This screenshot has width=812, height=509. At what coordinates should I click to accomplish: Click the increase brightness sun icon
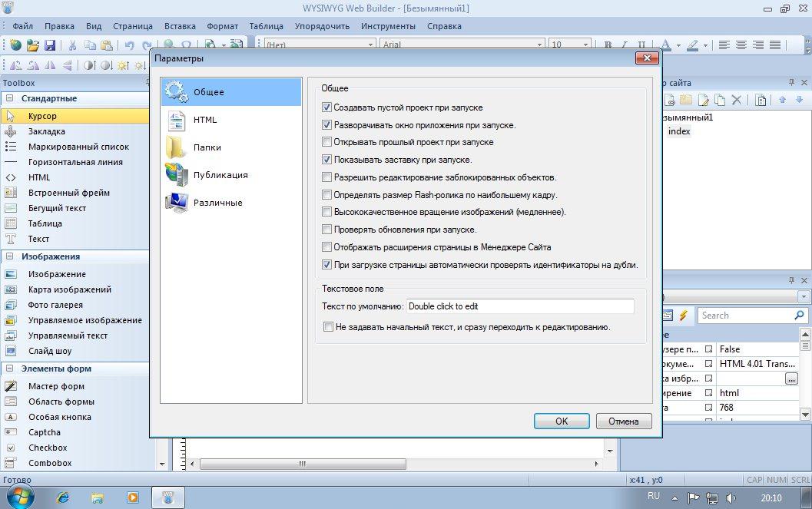pyautogui.click(x=123, y=65)
